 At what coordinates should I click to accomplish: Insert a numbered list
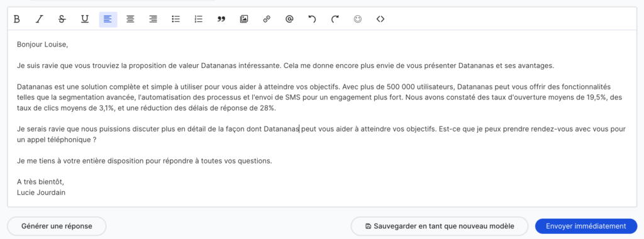pyautogui.click(x=199, y=19)
